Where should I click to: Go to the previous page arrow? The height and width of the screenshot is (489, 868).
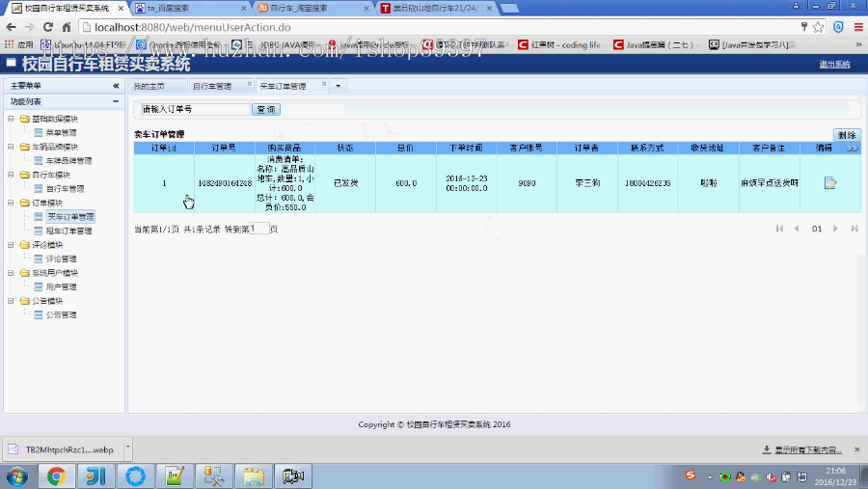click(797, 229)
